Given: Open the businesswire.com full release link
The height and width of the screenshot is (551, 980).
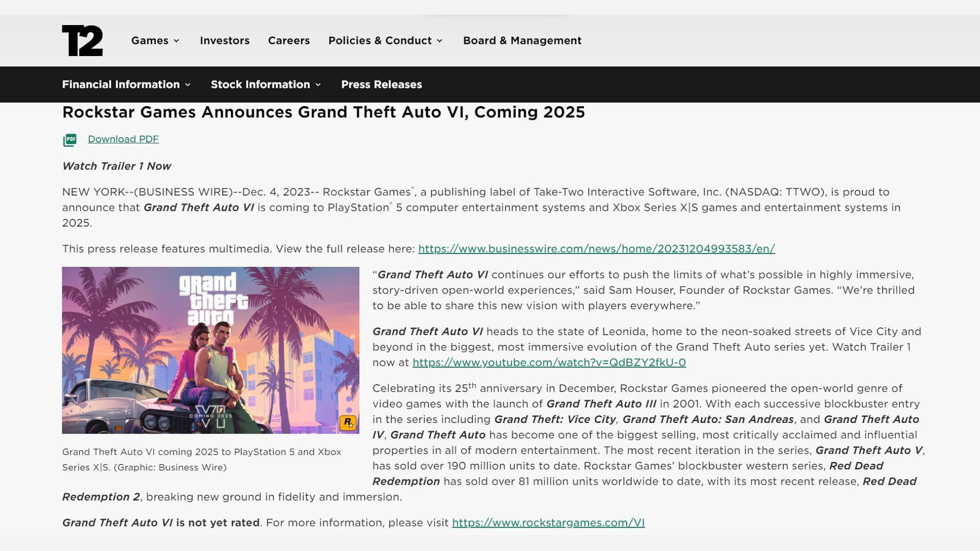Looking at the screenshot, I should [x=596, y=248].
